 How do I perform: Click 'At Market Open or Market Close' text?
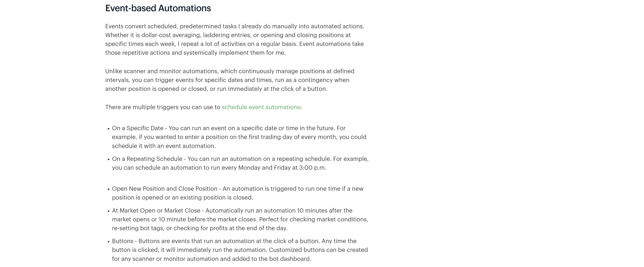(x=156, y=211)
